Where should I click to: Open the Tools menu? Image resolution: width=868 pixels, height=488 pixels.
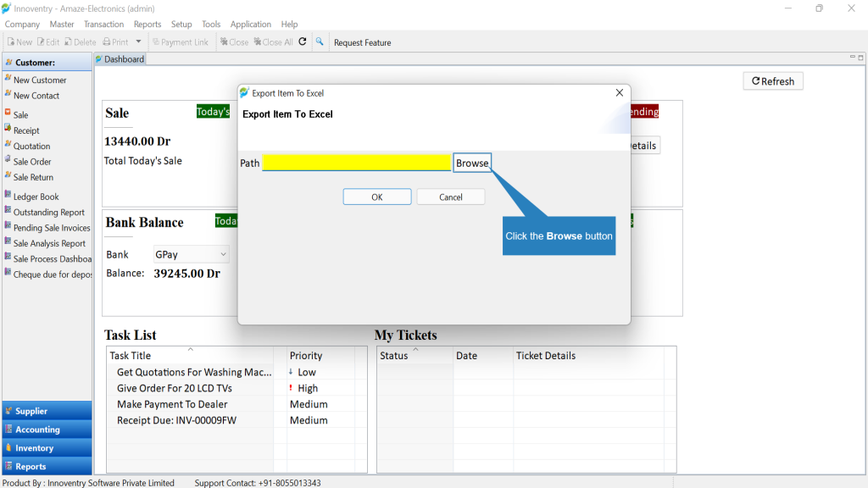[x=211, y=25]
